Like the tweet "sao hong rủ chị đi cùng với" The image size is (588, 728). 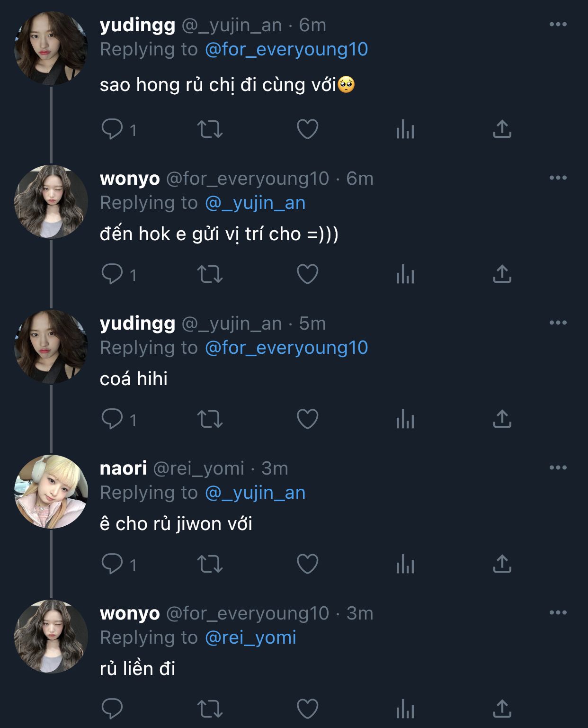[307, 129]
